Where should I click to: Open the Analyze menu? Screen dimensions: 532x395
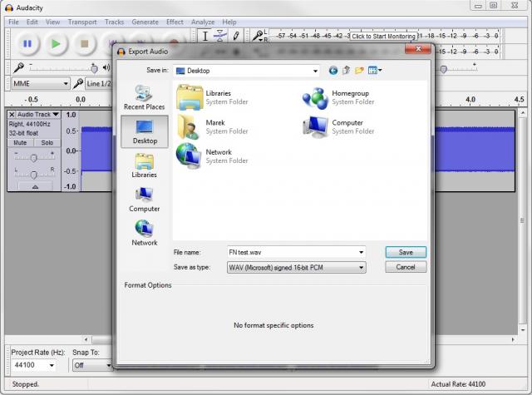[x=203, y=22]
